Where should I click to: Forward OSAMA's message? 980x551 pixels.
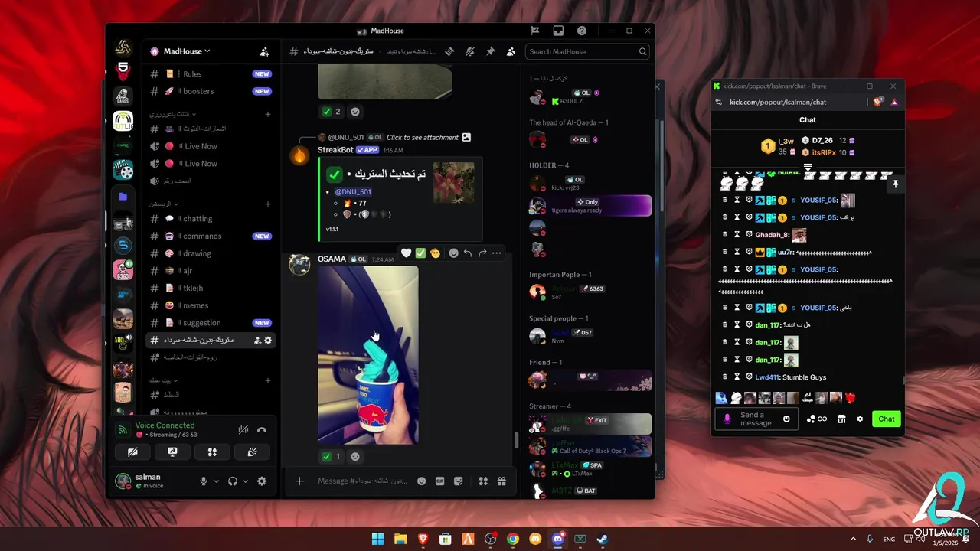pyautogui.click(x=482, y=253)
